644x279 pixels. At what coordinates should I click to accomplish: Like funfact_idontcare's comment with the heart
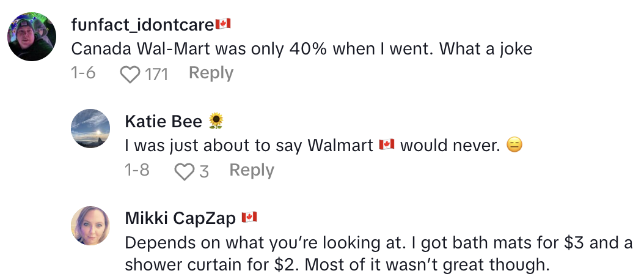[x=129, y=74]
